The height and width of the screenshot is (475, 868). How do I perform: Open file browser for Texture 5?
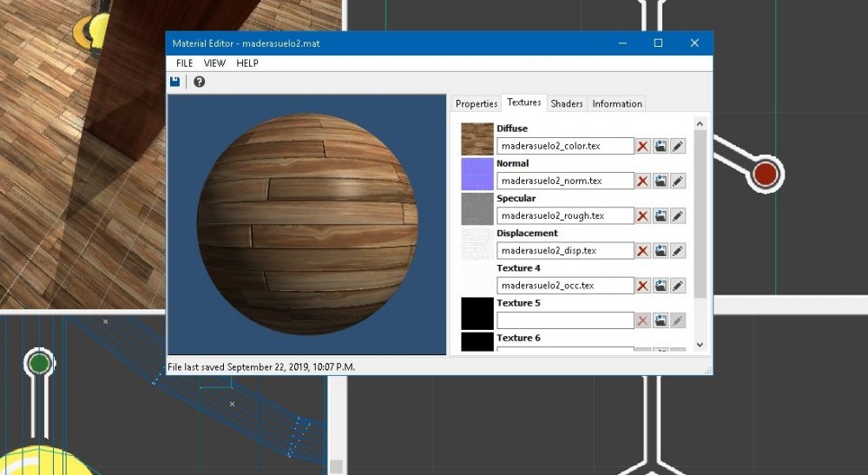point(661,320)
